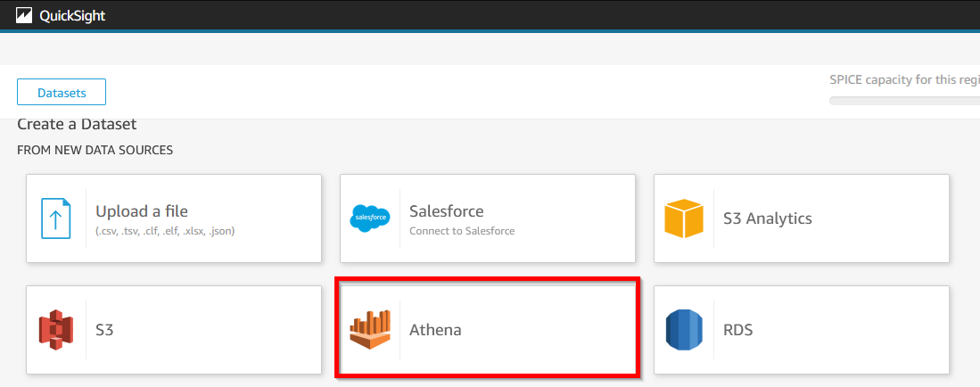Select the Upload a file arrow icon
The width and height of the screenshot is (980, 387).
(x=55, y=218)
